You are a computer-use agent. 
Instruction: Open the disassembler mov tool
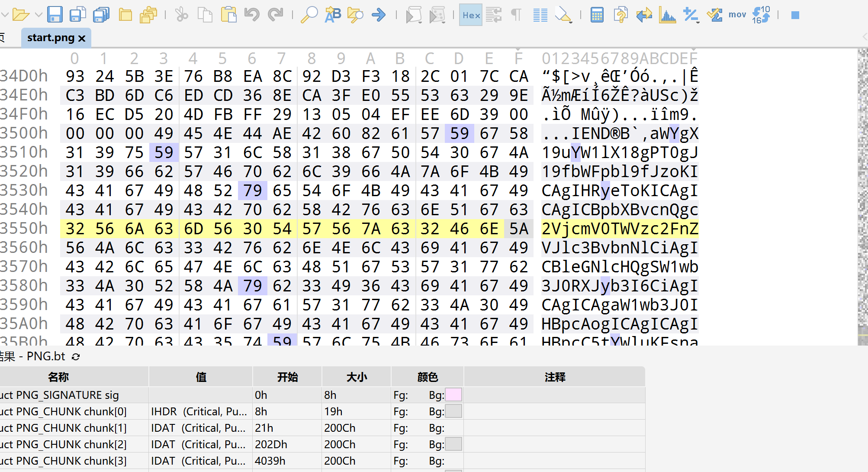737,15
